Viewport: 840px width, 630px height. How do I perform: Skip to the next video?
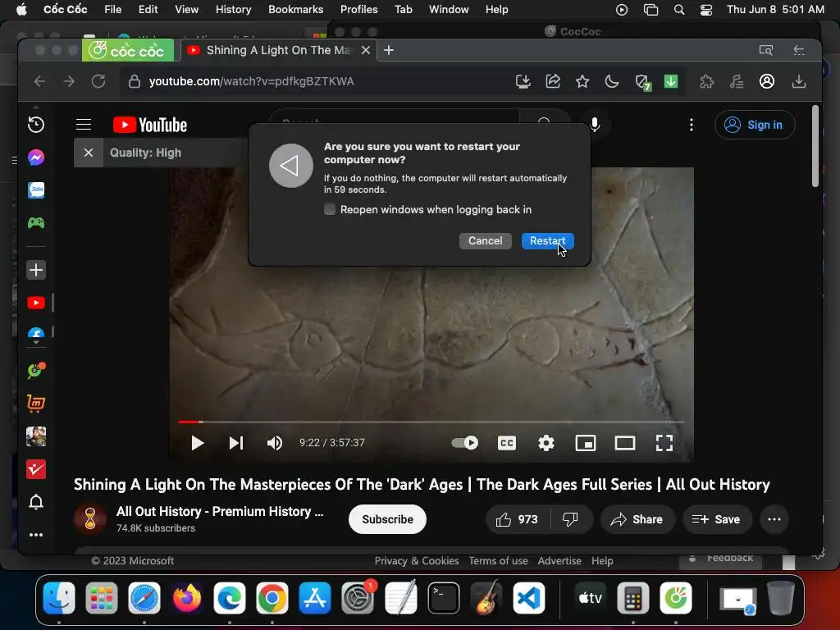point(235,443)
